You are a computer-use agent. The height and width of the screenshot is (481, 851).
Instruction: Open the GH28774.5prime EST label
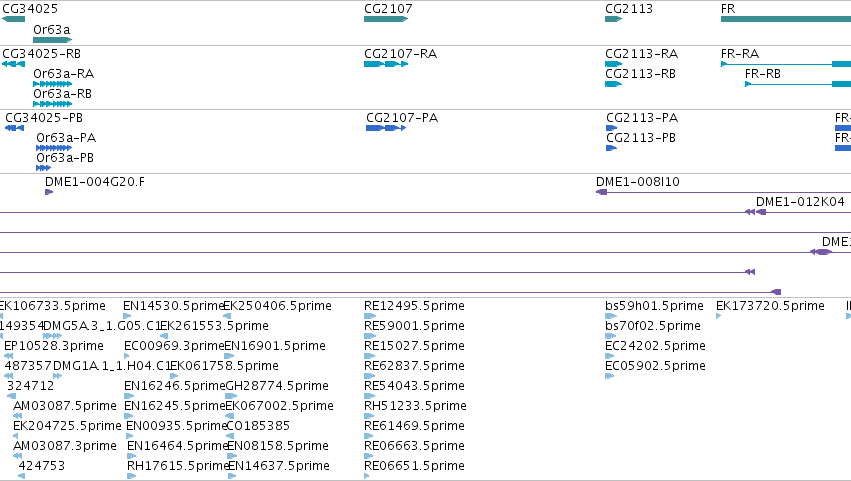[277, 385]
